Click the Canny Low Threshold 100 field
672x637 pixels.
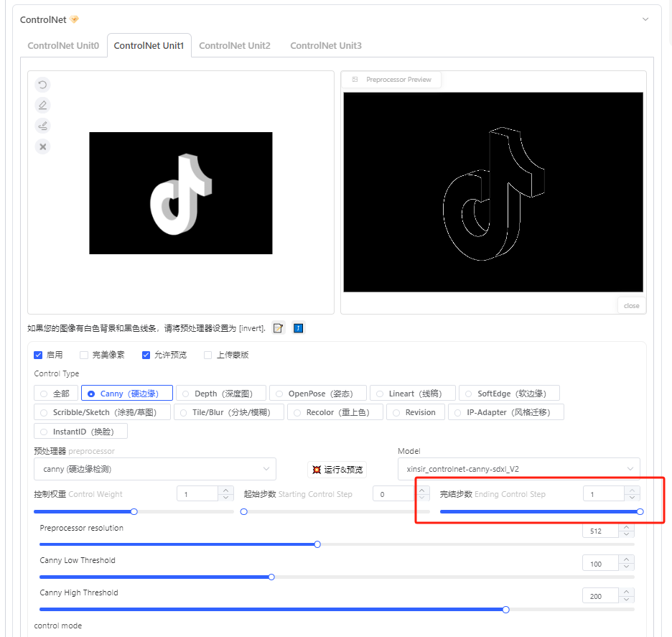(600, 564)
